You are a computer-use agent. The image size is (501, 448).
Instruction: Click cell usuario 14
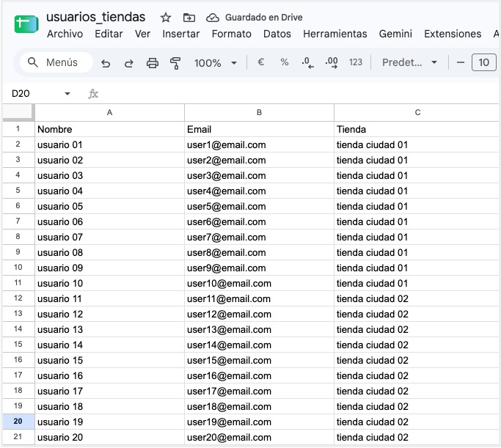click(109, 345)
